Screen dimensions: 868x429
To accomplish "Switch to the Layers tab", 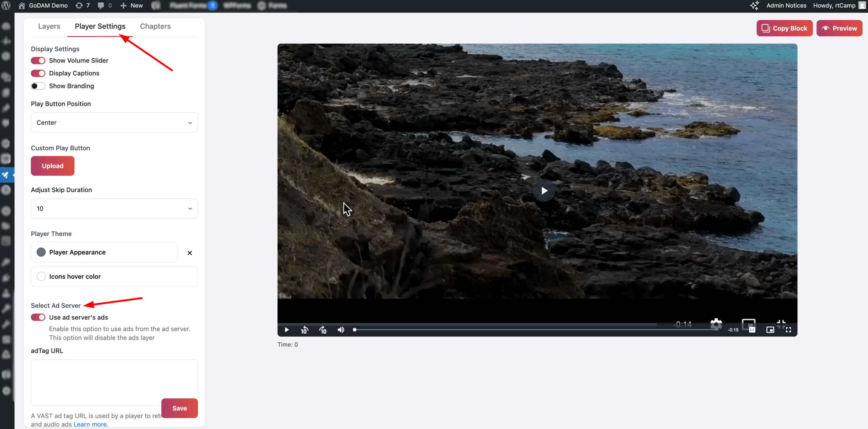I will pyautogui.click(x=49, y=26).
